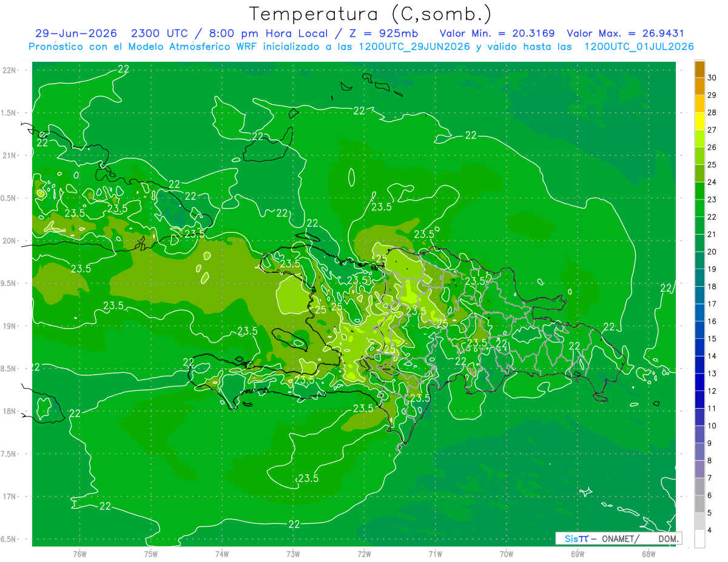
Task: Click the '23.5' contour label near 17N
Action: 308,478
